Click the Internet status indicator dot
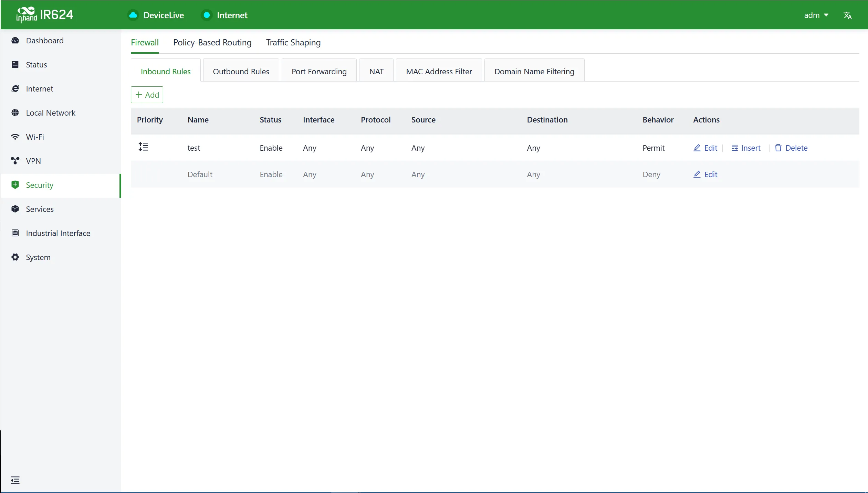 [207, 15]
